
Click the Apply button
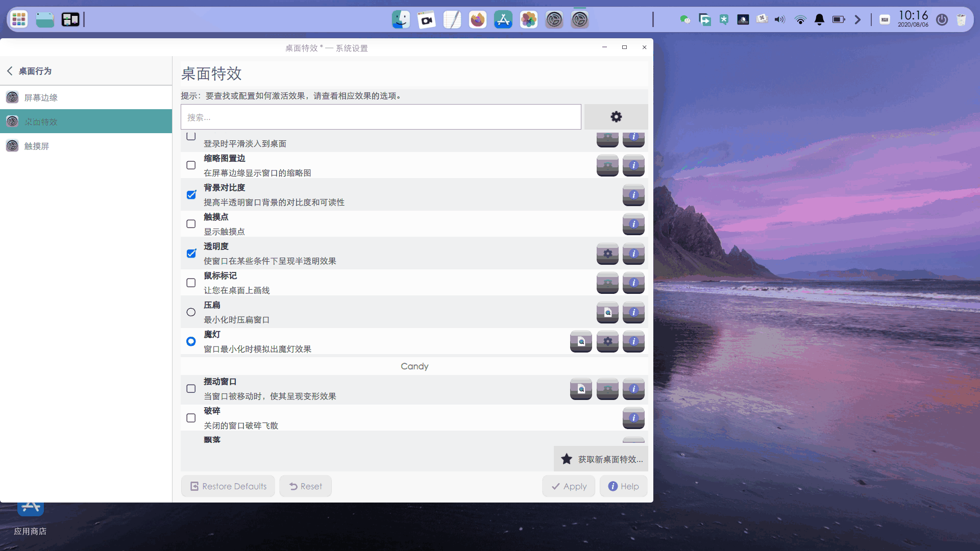pos(569,486)
